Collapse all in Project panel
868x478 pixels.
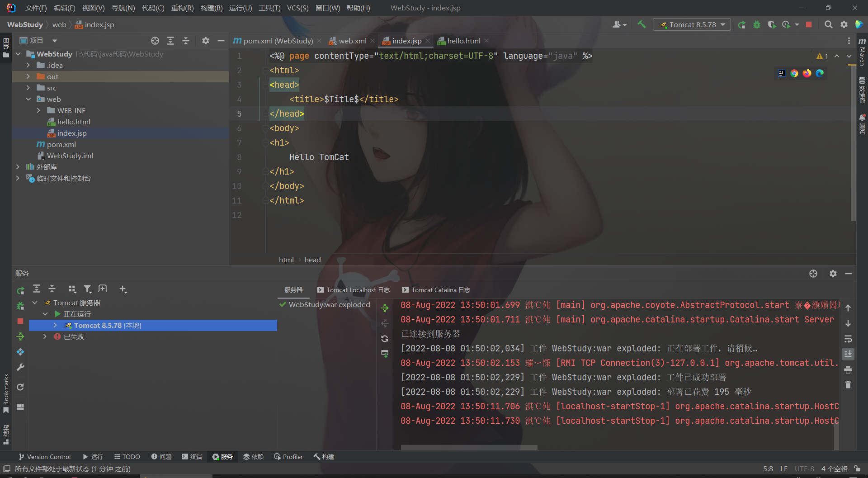[186, 41]
